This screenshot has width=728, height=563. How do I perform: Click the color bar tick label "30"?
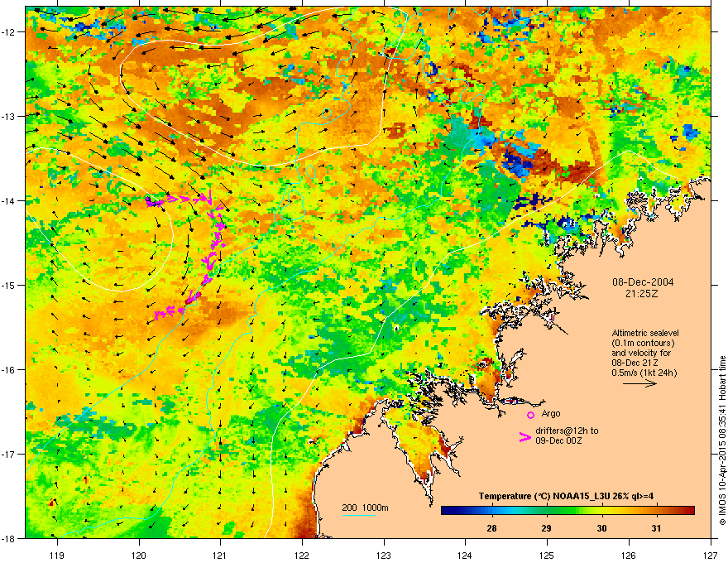[x=601, y=528]
